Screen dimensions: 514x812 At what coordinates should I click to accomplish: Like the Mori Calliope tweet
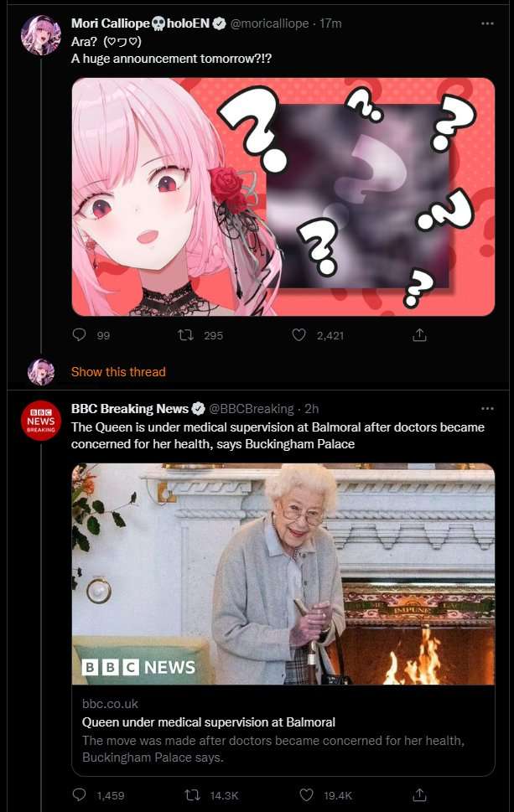299,335
